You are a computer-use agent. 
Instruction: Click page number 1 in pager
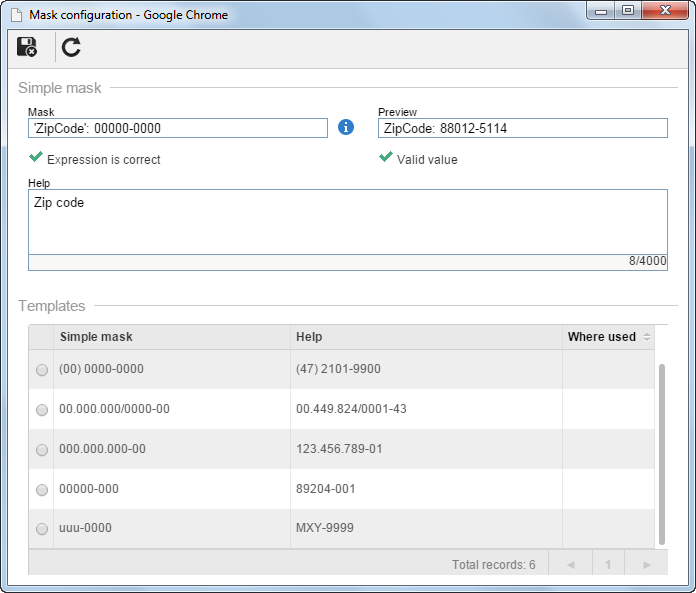608,565
